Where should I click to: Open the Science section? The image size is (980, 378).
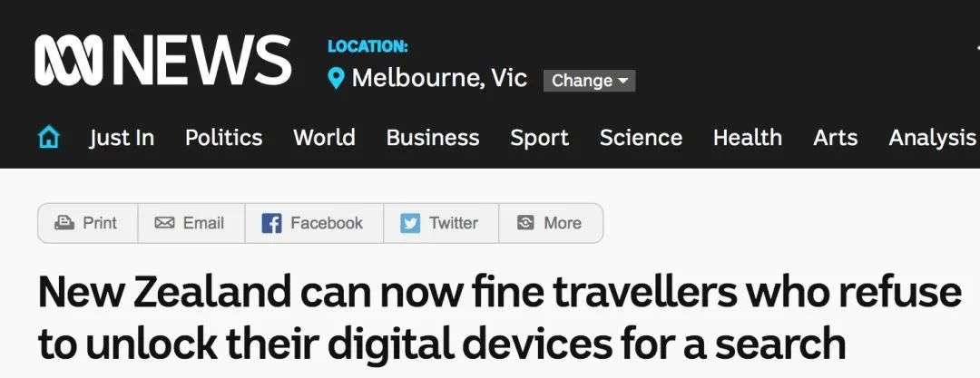coord(641,138)
